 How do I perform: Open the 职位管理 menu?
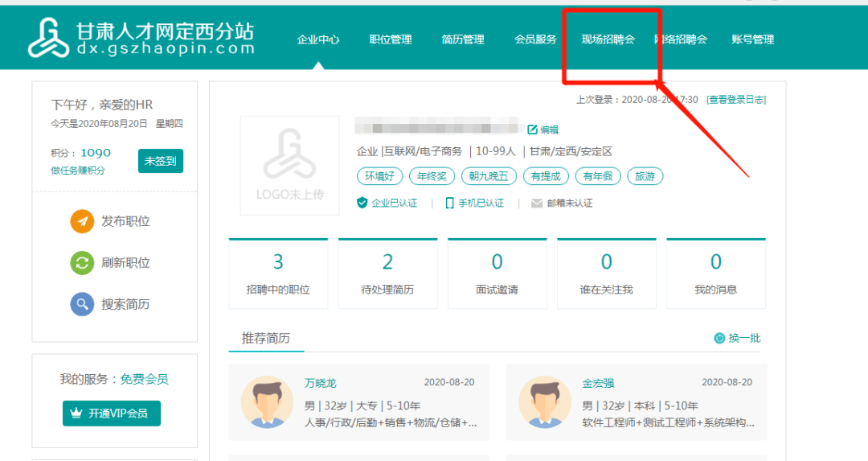pyautogui.click(x=391, y=39)
